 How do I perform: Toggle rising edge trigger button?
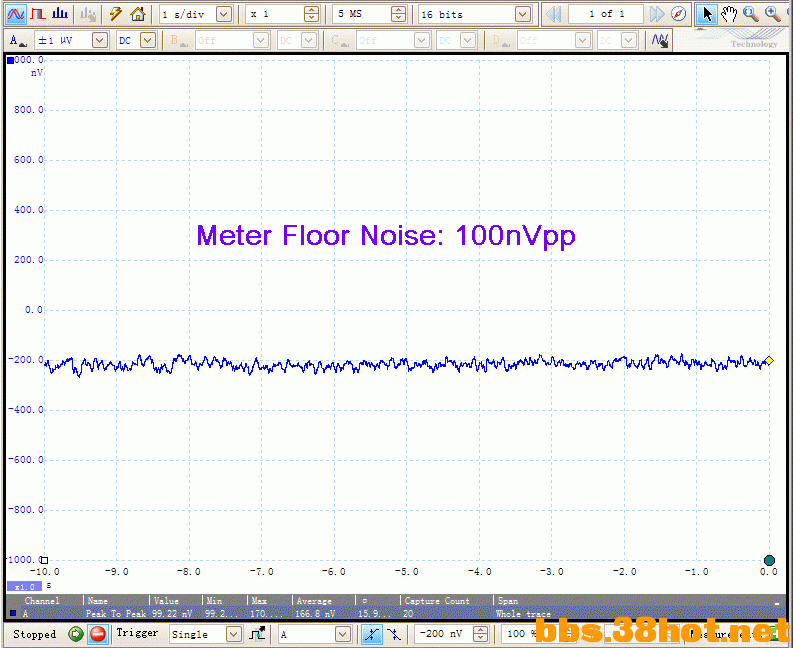tap(372, 634)
